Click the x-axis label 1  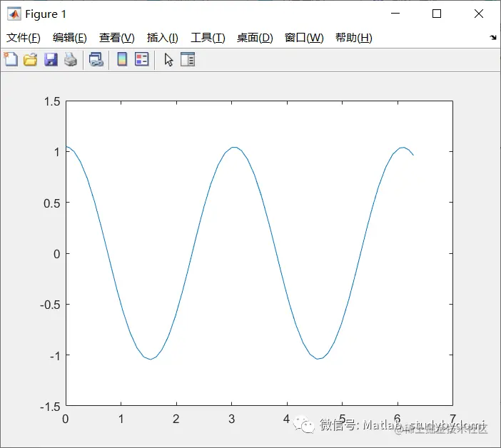(x=121, y=419)
